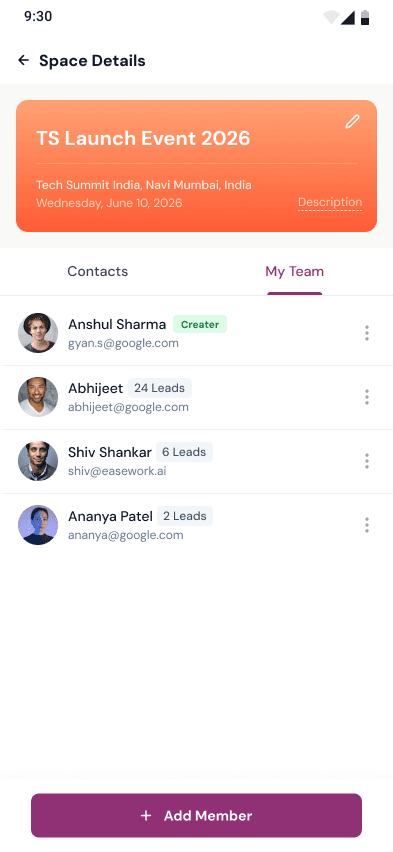This screenshot has height=852, width=393.
Task: Check the battery icon in status bar
Action: 365,17
